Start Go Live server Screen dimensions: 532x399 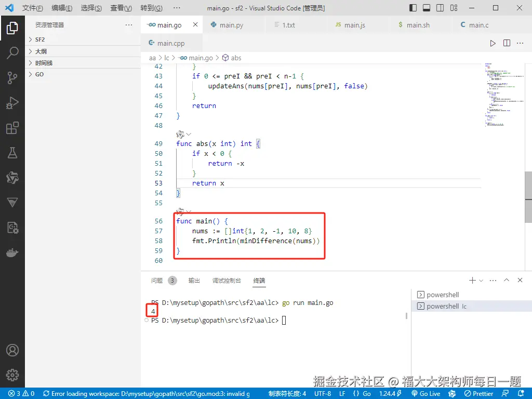coord(426,394)
